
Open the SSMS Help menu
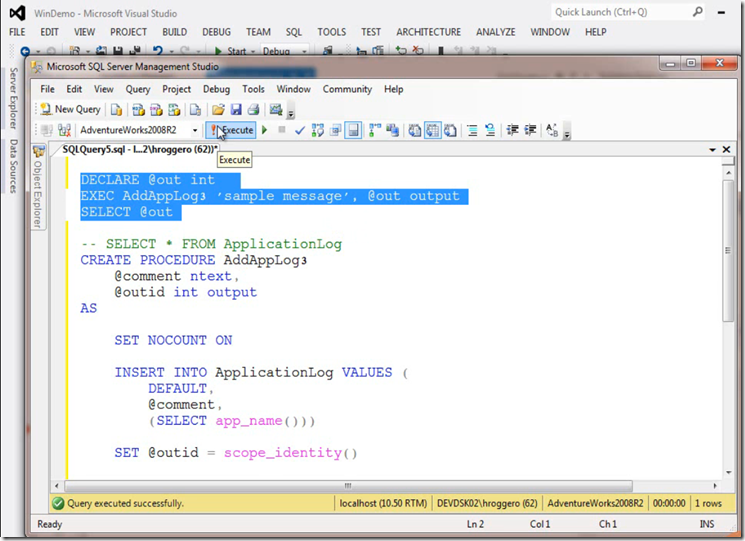pyautogui.click(x=393, y=89)
